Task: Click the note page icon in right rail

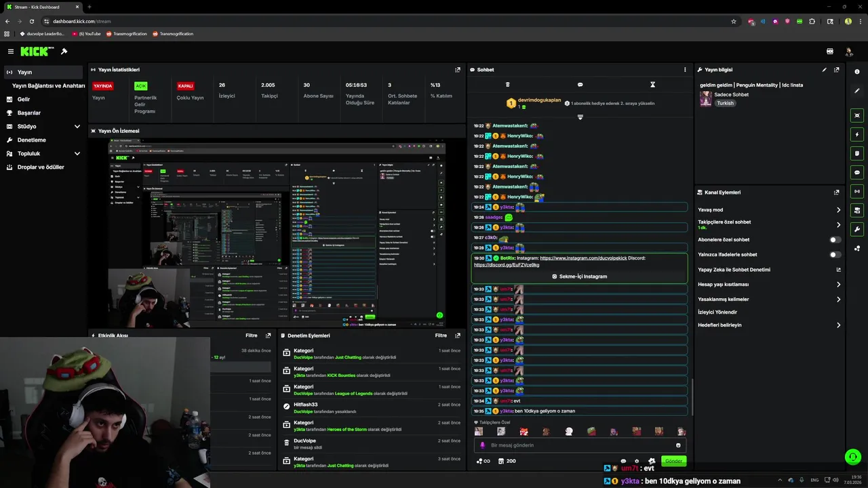Action: [857, 153]
